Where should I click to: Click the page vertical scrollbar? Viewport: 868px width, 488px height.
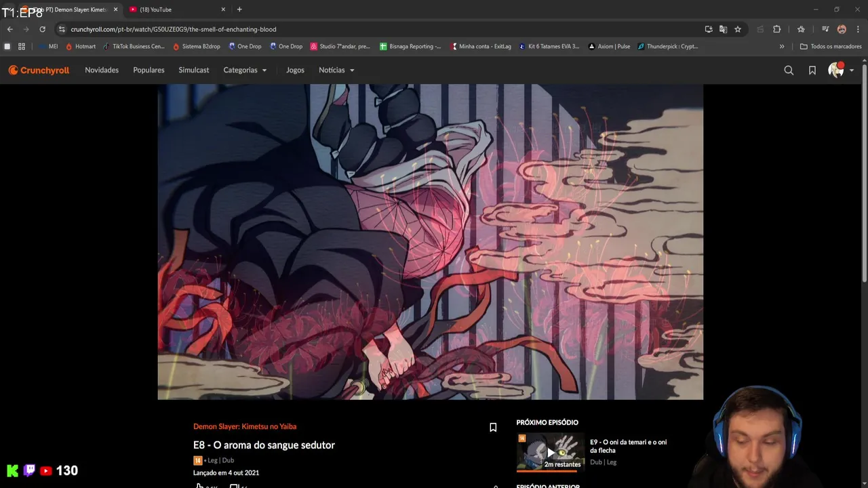(x=864, y=173)
